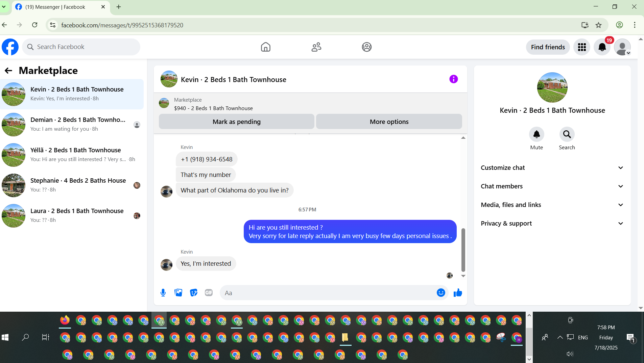This screenshot has width=644, height=363.
Task: Navigate back in browser history
Action: click(x=4, y=25)
